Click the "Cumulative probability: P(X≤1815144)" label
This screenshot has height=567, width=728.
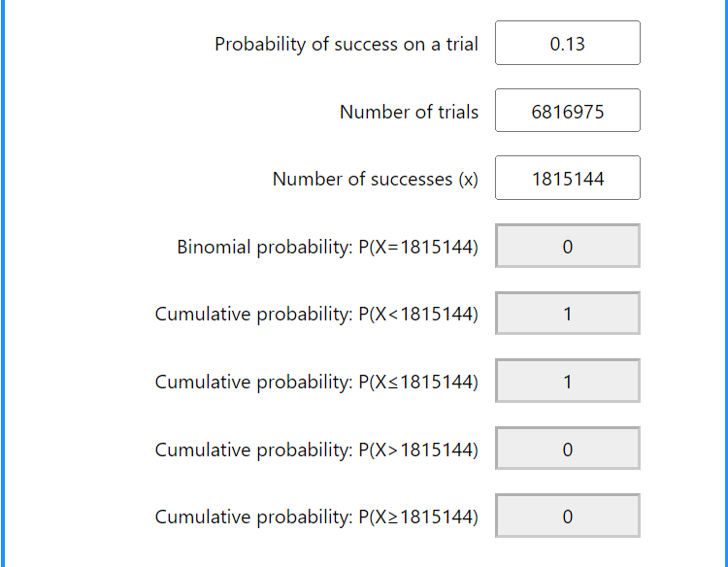pyautogui.click(x=315, y=382)
